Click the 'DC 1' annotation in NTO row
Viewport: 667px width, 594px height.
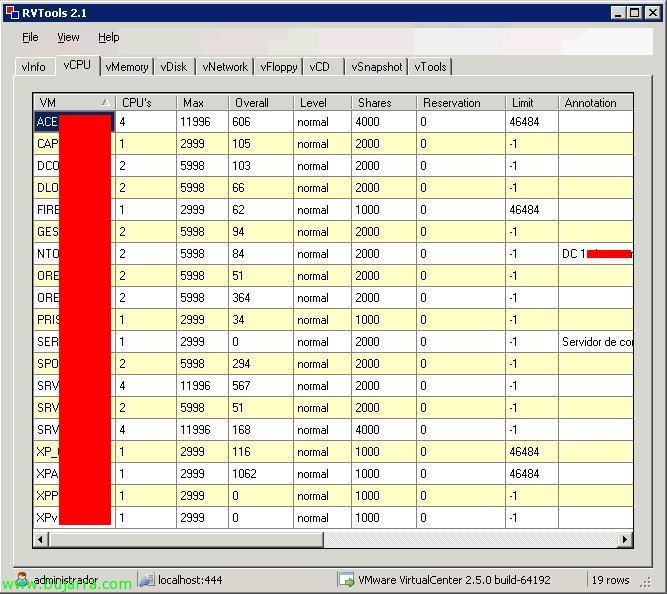(596, 254)
